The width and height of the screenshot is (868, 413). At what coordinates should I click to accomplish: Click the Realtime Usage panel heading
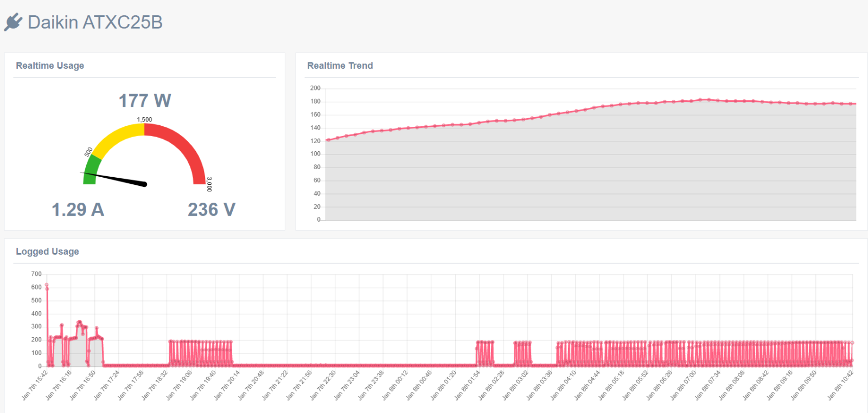pos(50,66)
